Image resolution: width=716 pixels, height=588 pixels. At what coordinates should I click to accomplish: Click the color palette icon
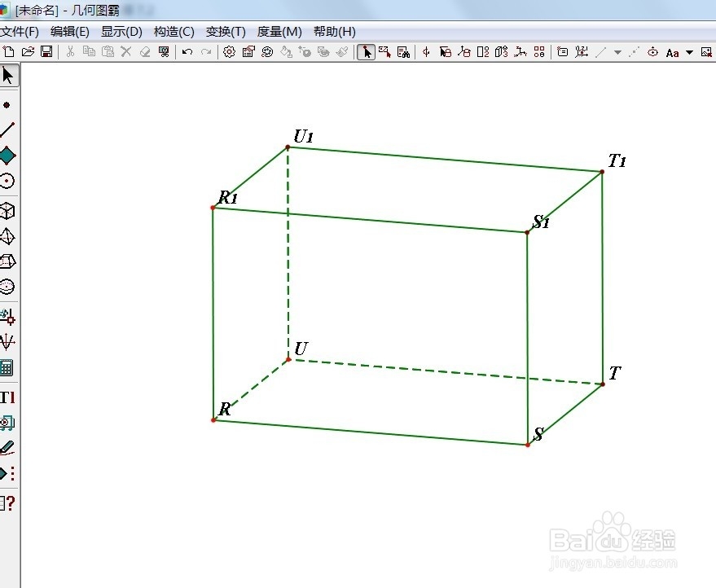coord(267,51)
